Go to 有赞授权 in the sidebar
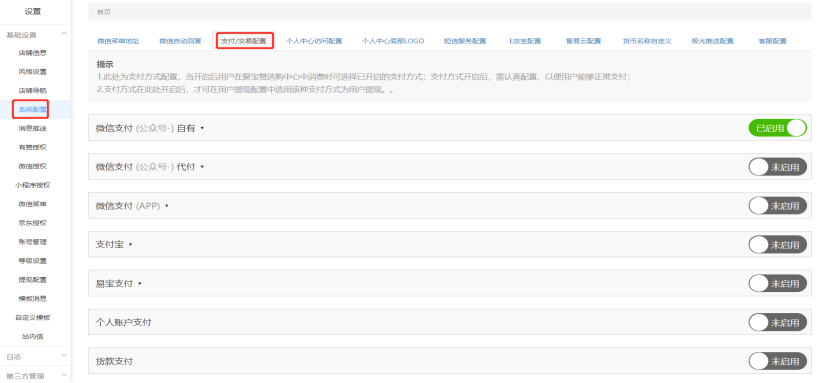829x383 pixels. tap(33, 147)
